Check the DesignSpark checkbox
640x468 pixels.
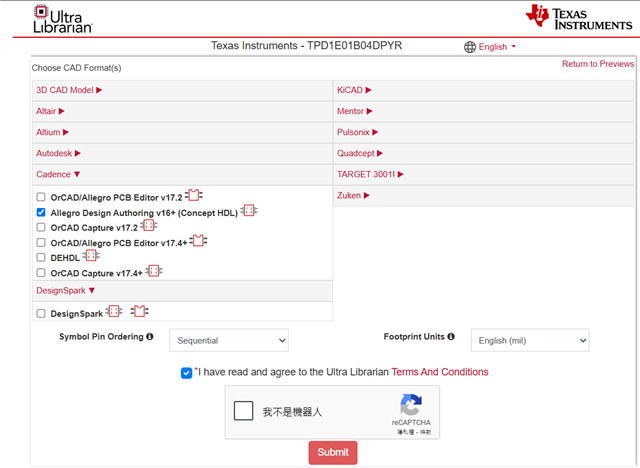tap(41, 313)
